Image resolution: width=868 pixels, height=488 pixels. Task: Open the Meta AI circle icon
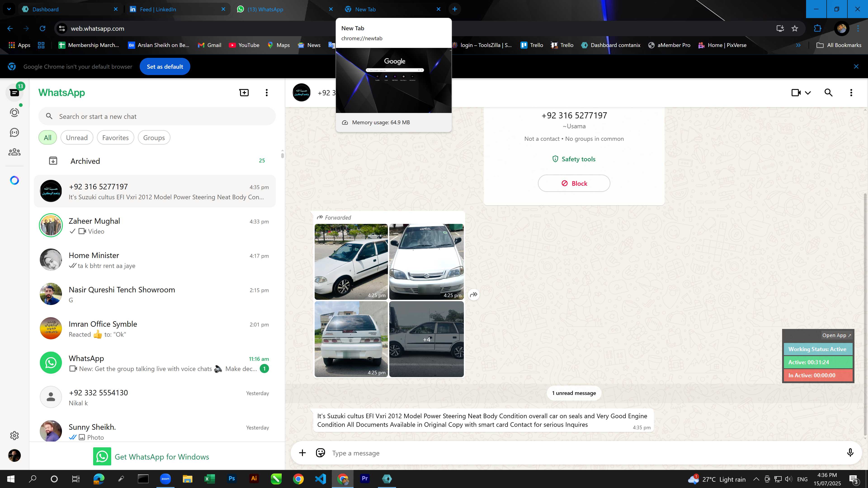(14, 181)
